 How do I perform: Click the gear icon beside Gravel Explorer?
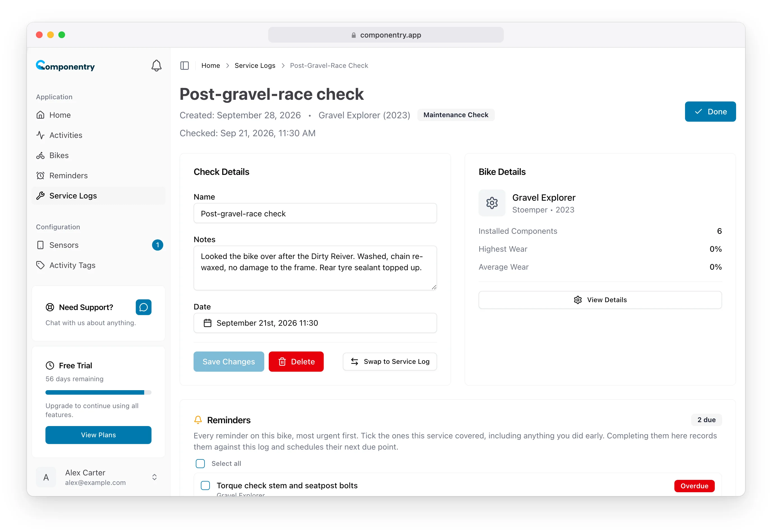coord(492,203)
